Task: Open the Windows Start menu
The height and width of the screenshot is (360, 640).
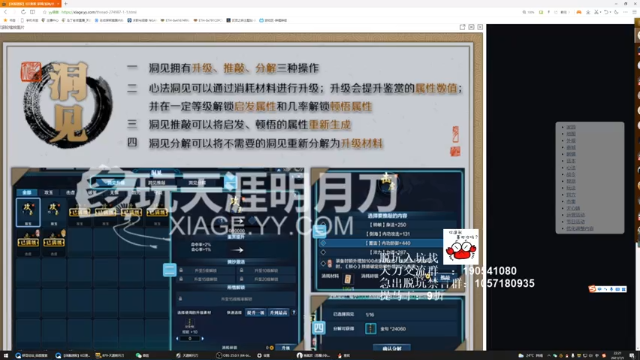Action: [6, 356]
